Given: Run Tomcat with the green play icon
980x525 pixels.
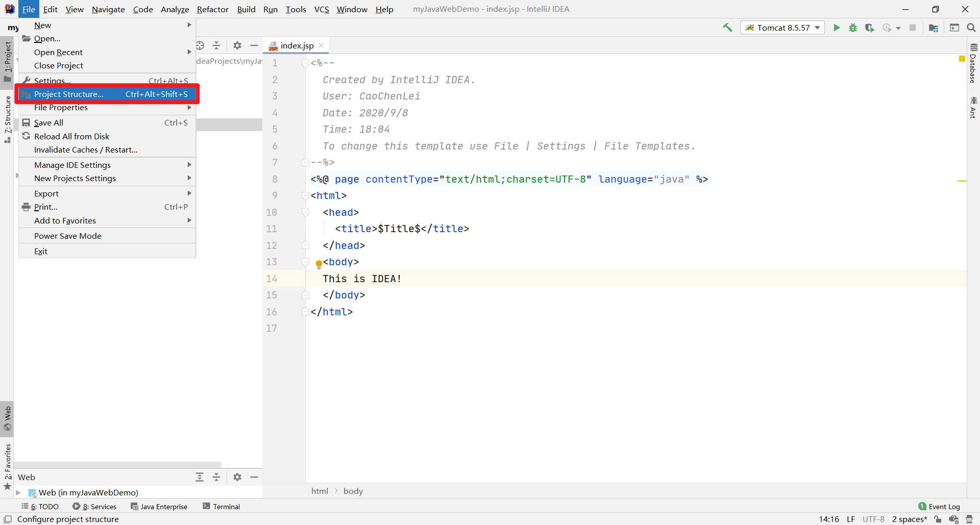Looking at the screenshot, I should tap(837, 28).
